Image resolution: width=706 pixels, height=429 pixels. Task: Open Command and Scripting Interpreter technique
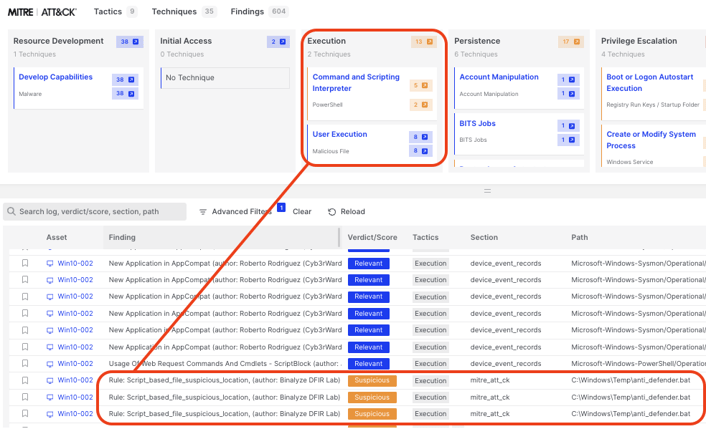pos(356,83)
